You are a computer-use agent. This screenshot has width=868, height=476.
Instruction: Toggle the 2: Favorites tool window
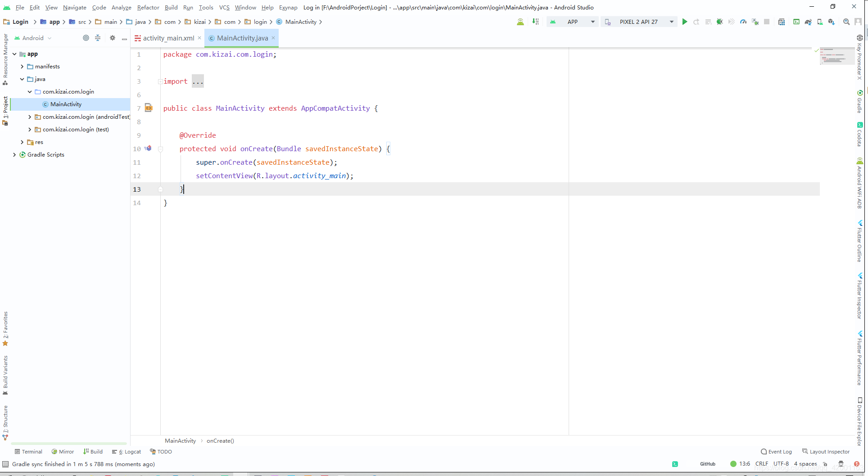pos(5,328)
